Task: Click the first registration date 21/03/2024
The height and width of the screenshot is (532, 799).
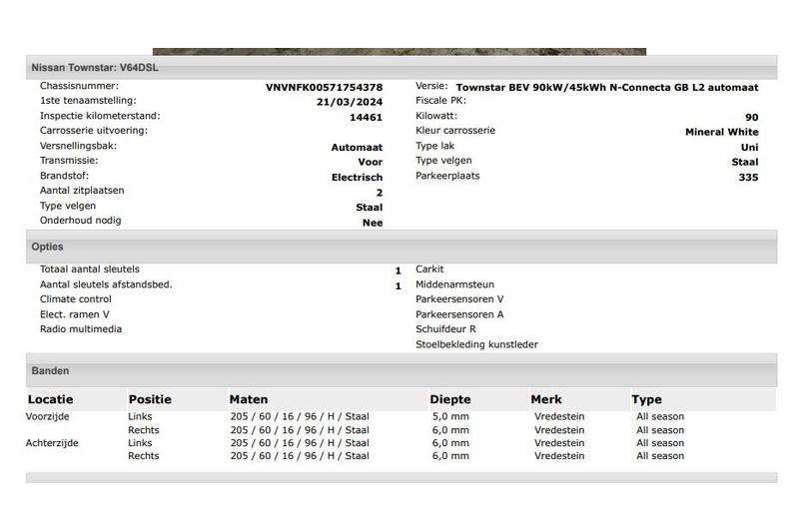Action: (350, 102)
